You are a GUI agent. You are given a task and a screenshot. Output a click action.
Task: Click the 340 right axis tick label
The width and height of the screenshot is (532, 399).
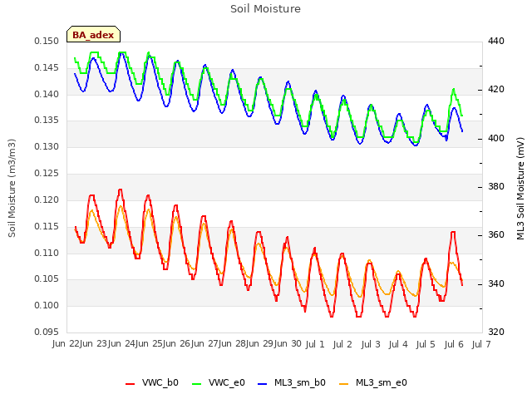pyautogui.click(x=496, y=283)
